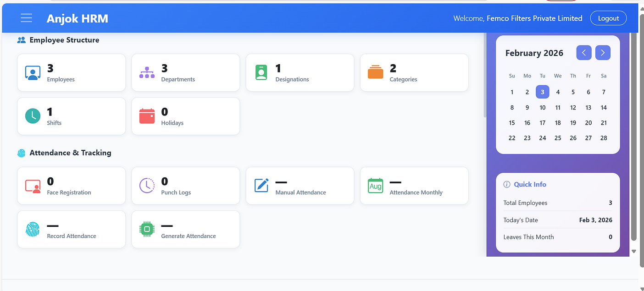The image size is (644, 291).
Task: Open the Attendance Monthly label
Action: (416, 192)
